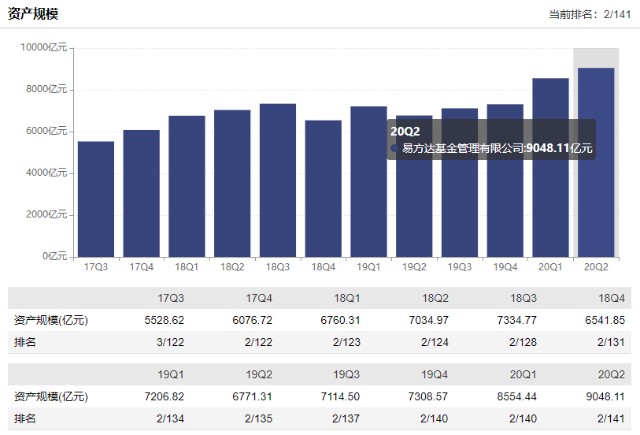Click the 3/122 ranking cell
640x435 pixels.
pos(171,341)
